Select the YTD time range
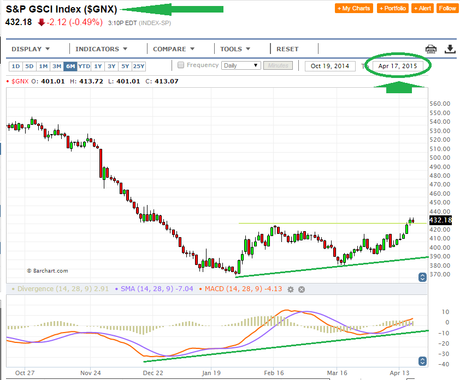Screen dimensions: 460x380 click(84, 66)
